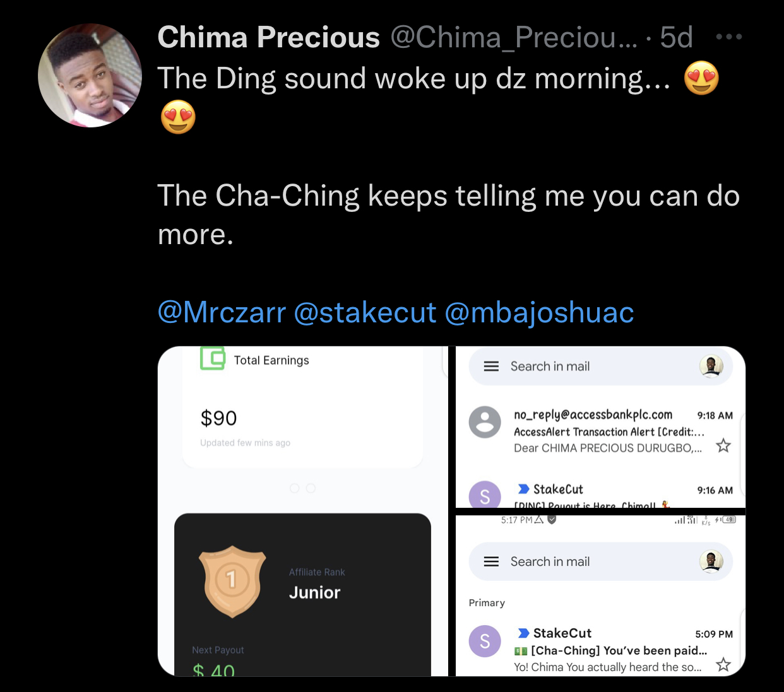Tap the hamburger menu in upper Gmail screenshot
The width and height of the screenshot is (784, 692).
[491, 367]
